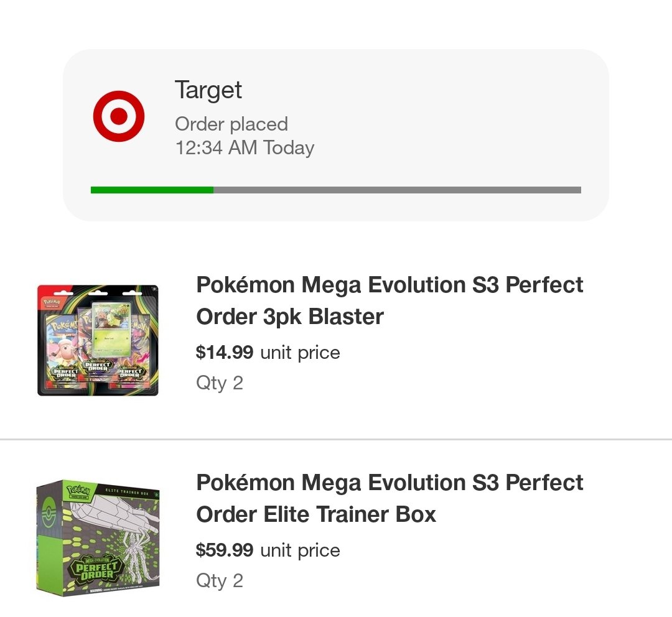Tap the red Target bullseye logo
This screenshot has height=617, width=672.
pyautogui.click(x=118, y=117)
